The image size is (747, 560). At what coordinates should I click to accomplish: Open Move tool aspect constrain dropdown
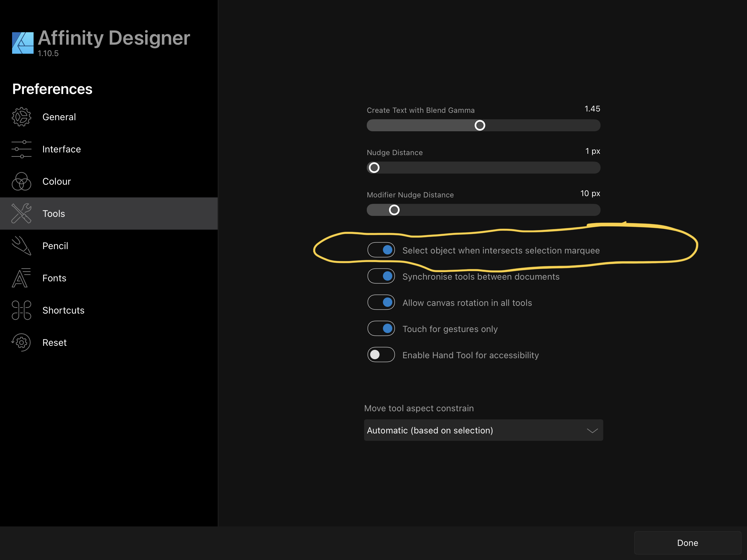(x=483, y=430)
